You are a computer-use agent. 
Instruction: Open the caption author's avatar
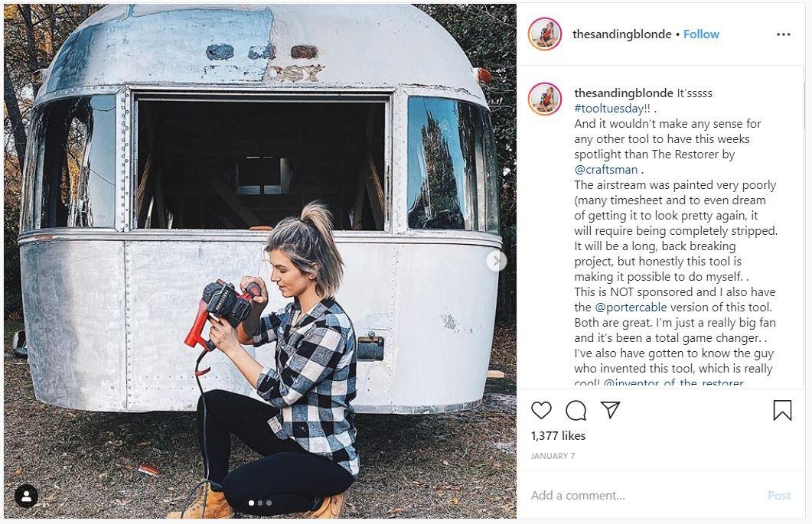point(545,99)
